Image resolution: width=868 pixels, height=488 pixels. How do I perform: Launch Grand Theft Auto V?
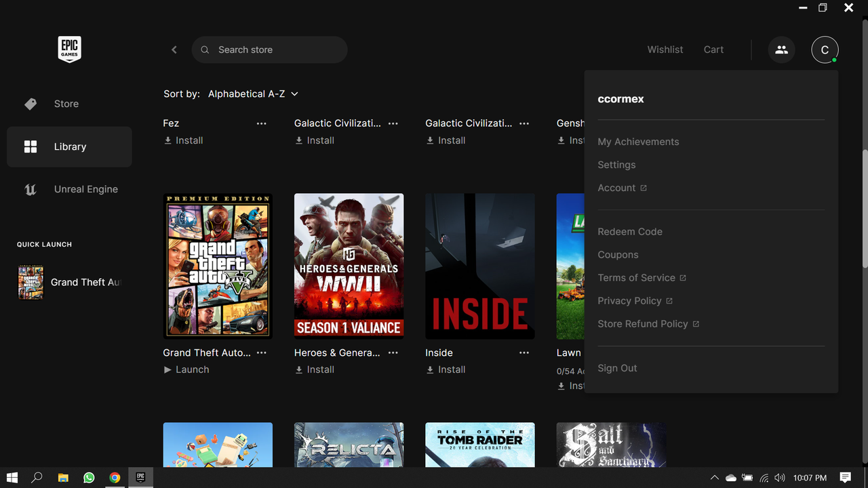point(186,369)
